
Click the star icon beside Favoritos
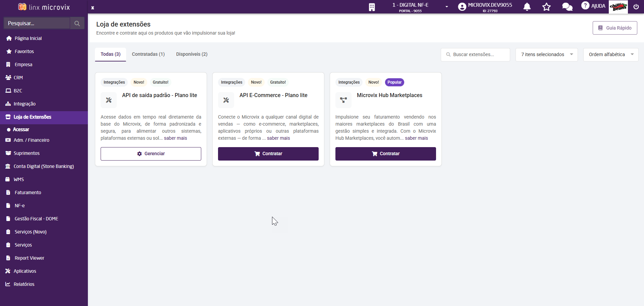[x=9, y=51]
